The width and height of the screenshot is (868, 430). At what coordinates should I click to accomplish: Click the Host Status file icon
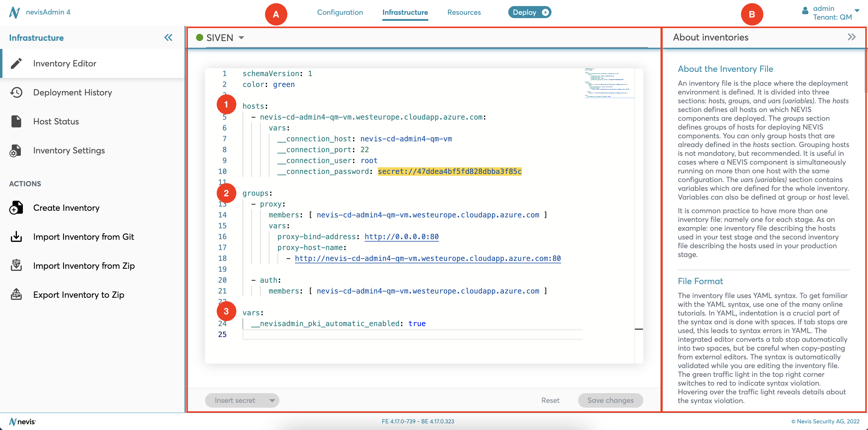[x=16, y=121]
